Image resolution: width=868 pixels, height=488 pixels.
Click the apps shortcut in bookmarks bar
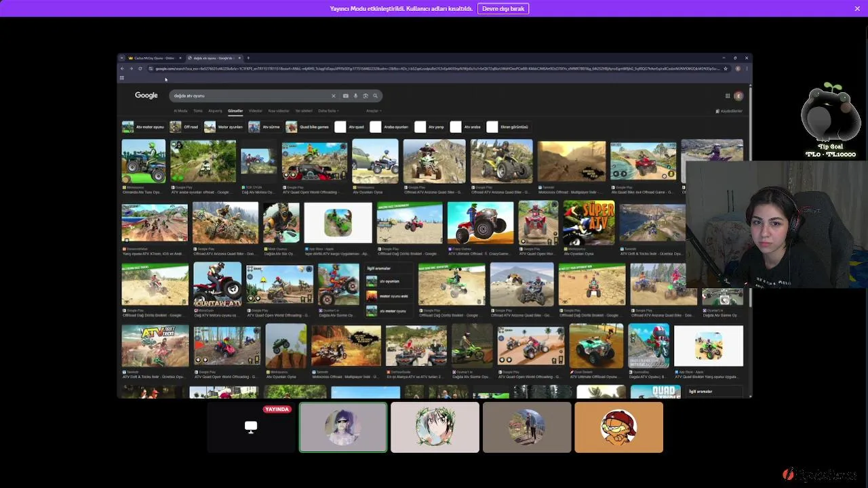(122, 78)
